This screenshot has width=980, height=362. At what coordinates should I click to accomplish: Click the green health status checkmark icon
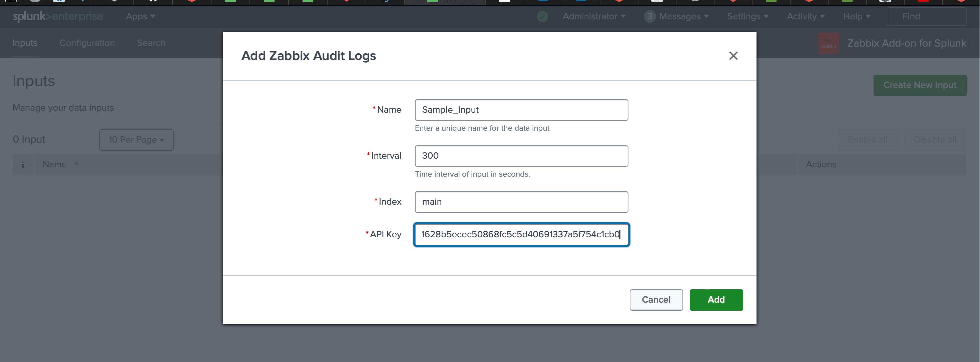point(542,16)
